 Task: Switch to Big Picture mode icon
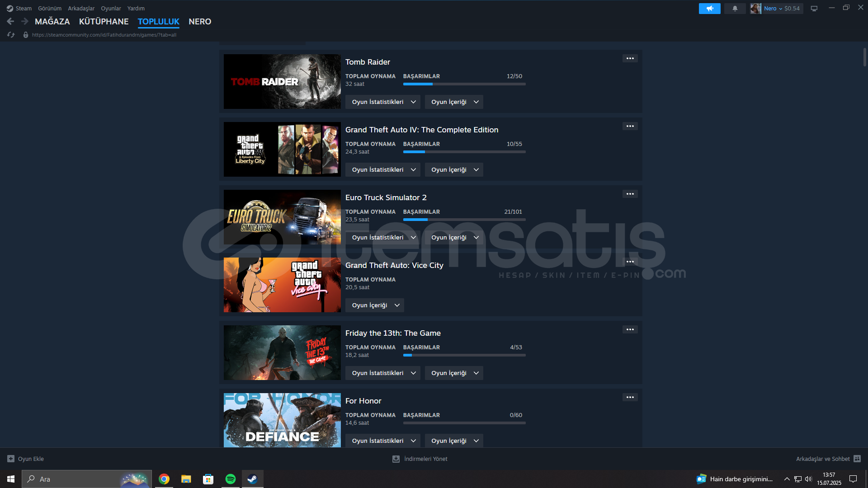814,8
